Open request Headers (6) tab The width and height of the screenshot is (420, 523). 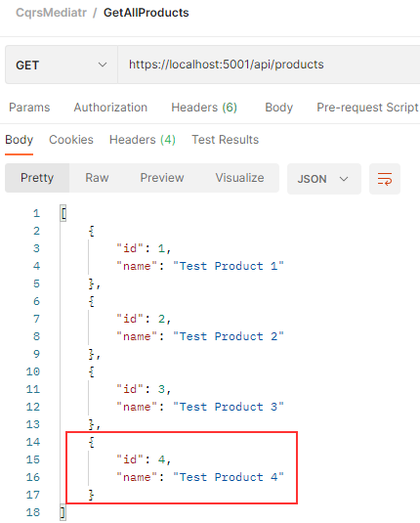tap(204, 108)
